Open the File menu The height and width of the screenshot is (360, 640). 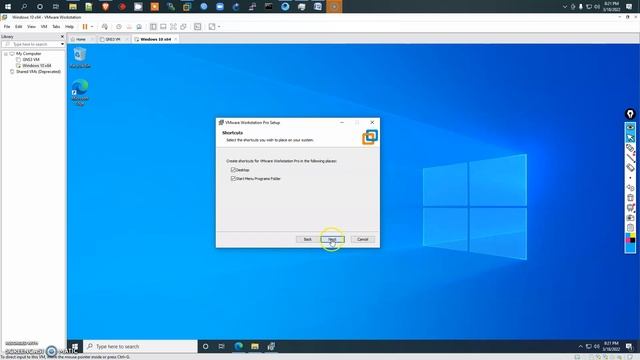7,27
